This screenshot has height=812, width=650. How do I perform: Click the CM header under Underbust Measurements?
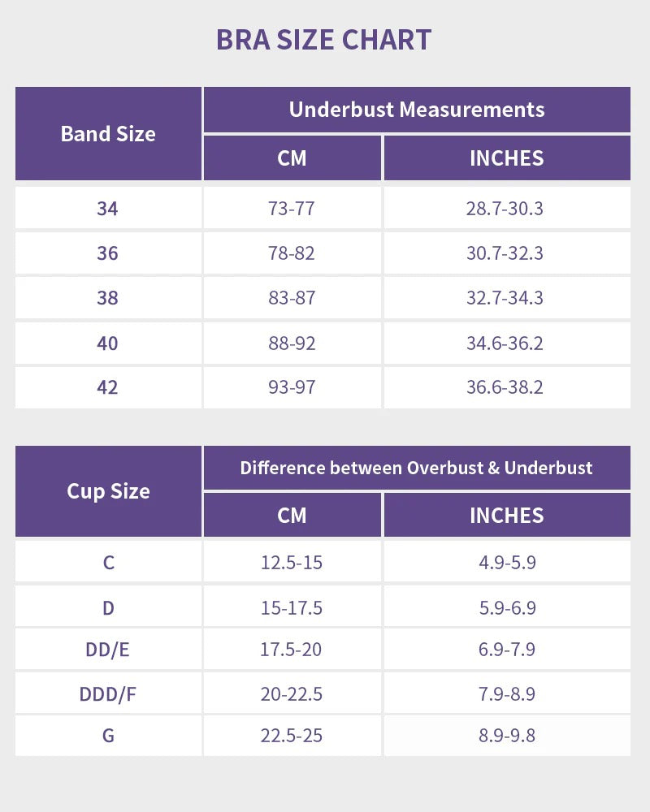[292, 158]
